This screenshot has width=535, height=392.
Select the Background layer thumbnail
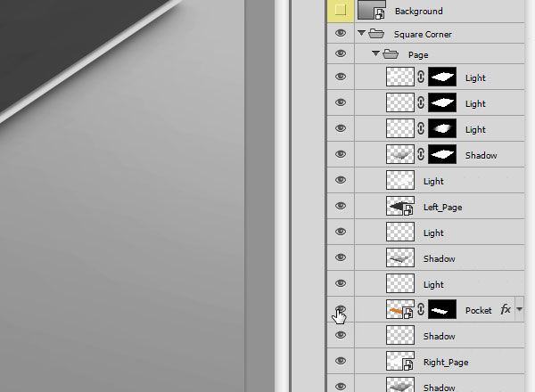pos(372,10)
